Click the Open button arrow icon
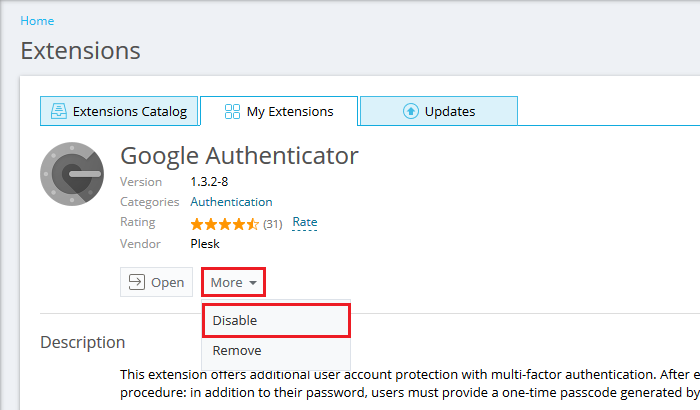The image size is (700, 410). point(137,282)
